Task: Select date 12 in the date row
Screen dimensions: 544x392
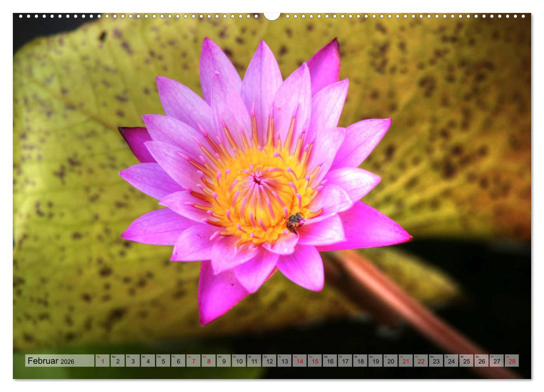Action: click(x=269, y=361)
